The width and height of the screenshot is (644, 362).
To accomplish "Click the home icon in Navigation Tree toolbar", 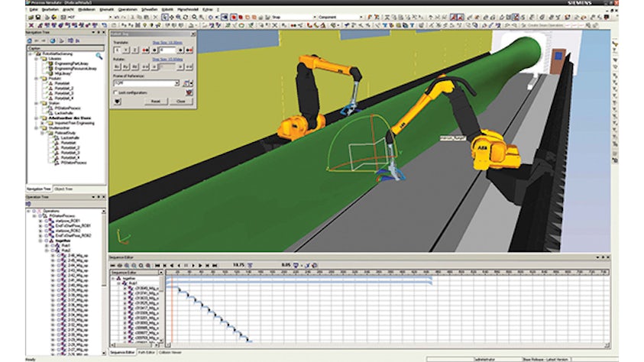I will [x=30, y=40].
